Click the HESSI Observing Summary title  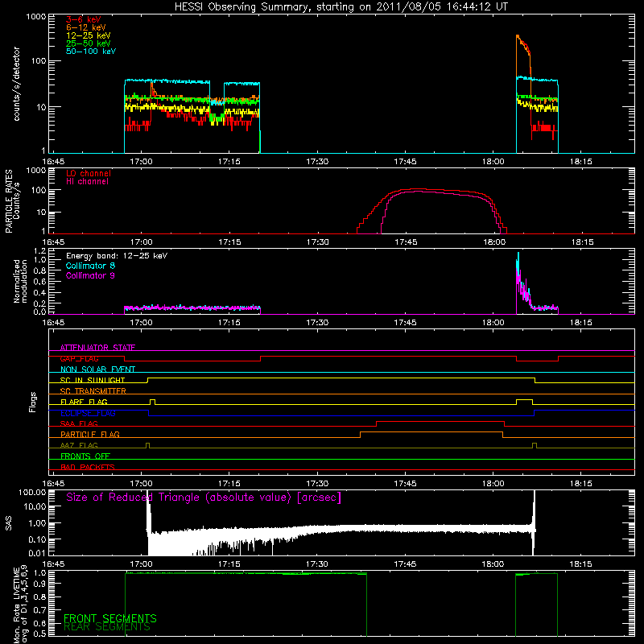point(341,7)
